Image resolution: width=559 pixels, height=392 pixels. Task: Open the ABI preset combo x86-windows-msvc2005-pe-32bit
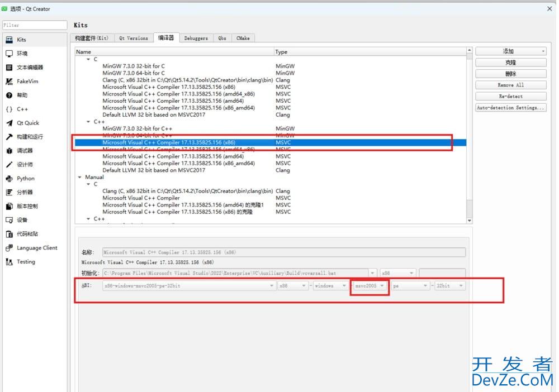[x=188, y=285]
